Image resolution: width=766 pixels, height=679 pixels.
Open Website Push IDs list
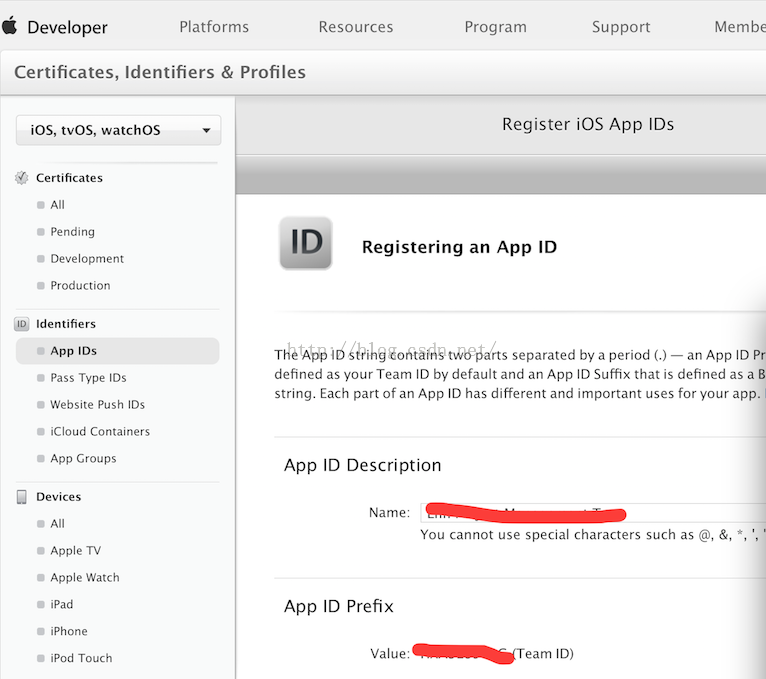(97, 405)
